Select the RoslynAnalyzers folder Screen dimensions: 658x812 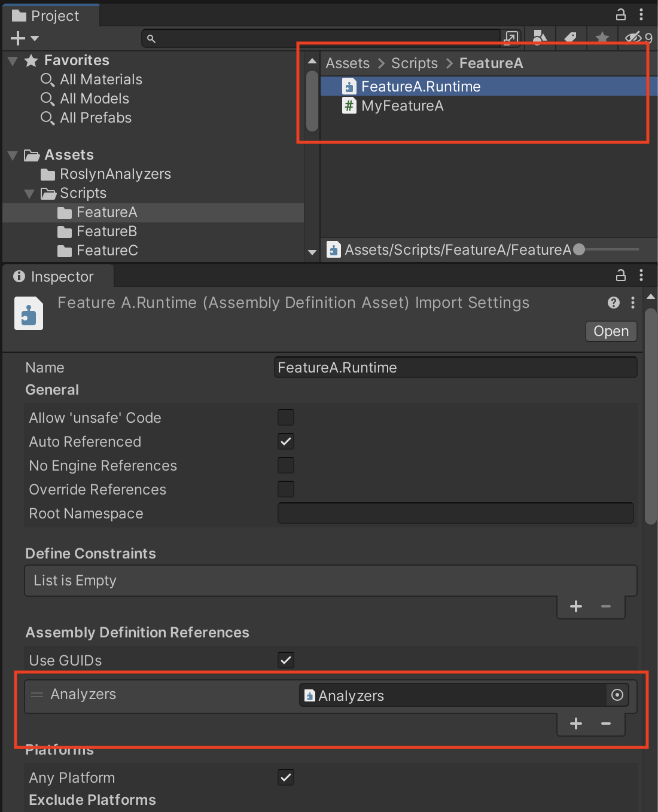[x=115, y=174]
